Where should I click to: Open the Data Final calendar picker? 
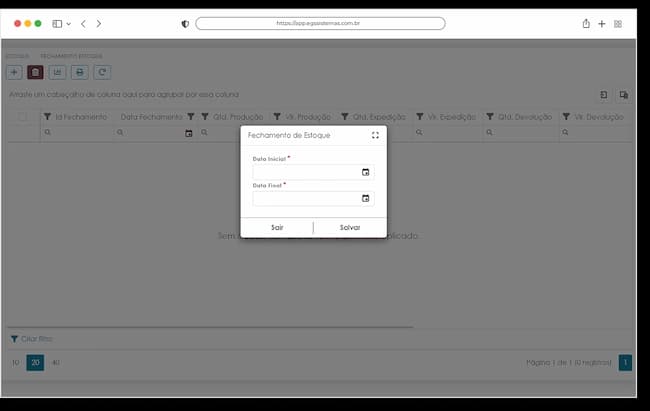click(x=365, y=199)
